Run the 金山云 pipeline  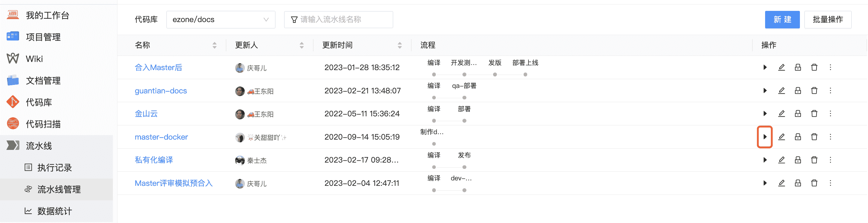[x=765, y=114]
